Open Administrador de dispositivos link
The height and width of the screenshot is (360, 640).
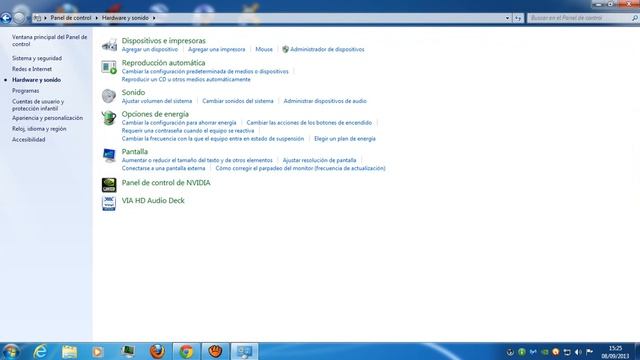[327, 49]
